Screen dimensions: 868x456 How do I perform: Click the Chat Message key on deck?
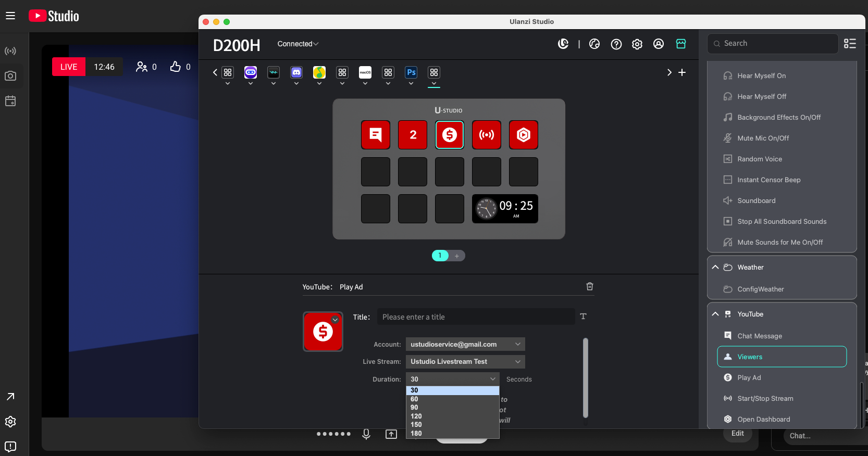[x=375, y=135]
